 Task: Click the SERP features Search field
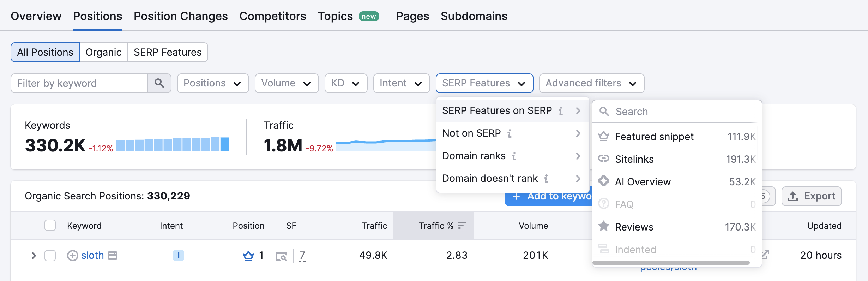point(677,112)
